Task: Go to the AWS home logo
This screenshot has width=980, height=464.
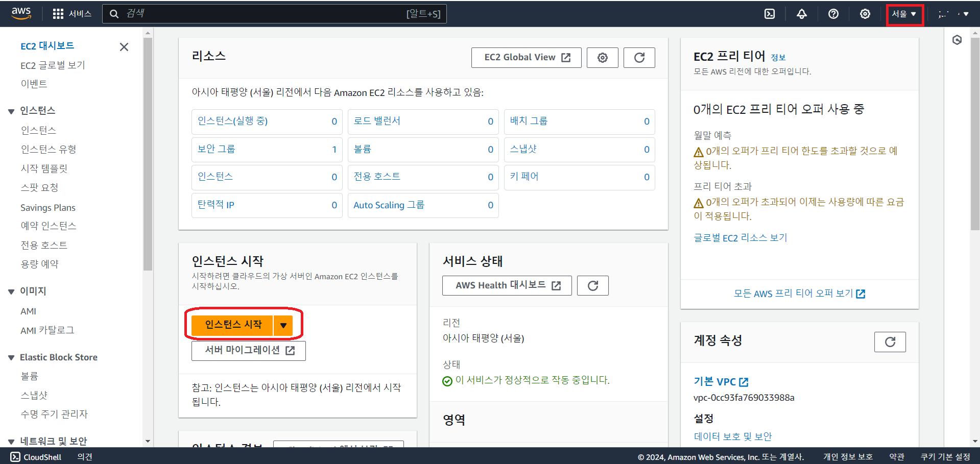Action: click(21, 13)
